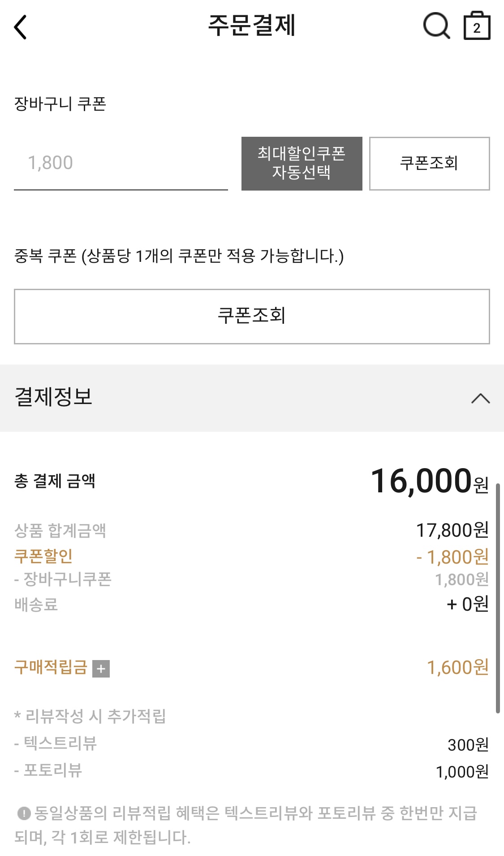Viewport: 504px width, 856px height.
Task: Select the 쿠폰할인 label in payment summary
Action: [43, 556]
